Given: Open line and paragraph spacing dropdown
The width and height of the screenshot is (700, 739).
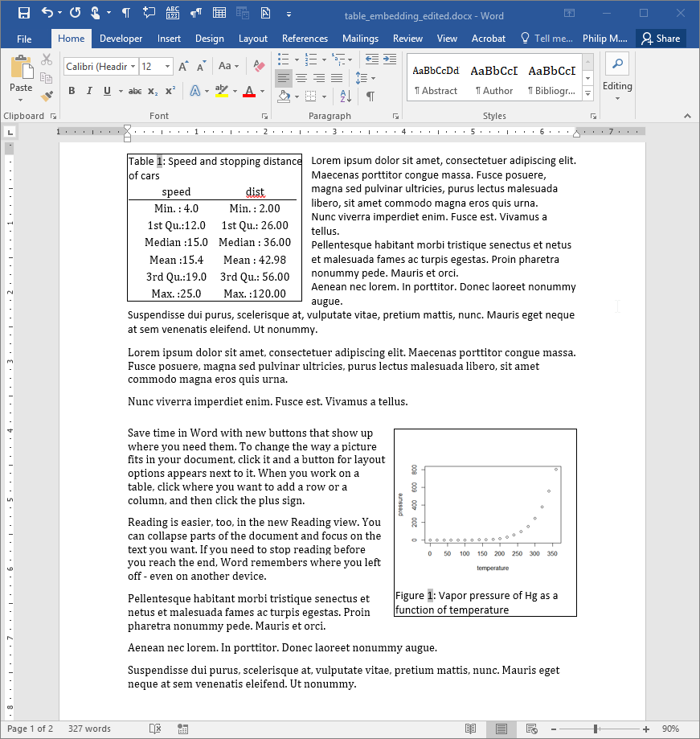Looking at the screenshot, I should pos(366,78).
